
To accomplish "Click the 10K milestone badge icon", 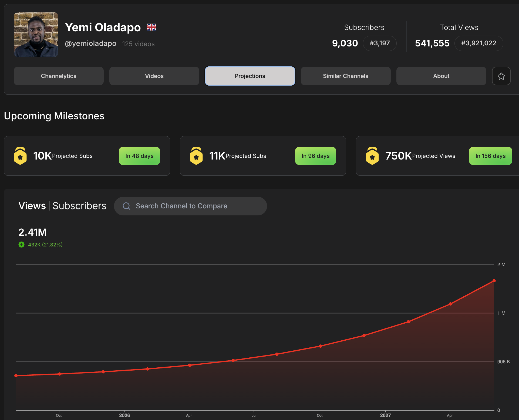I will (x=20, y=156).
